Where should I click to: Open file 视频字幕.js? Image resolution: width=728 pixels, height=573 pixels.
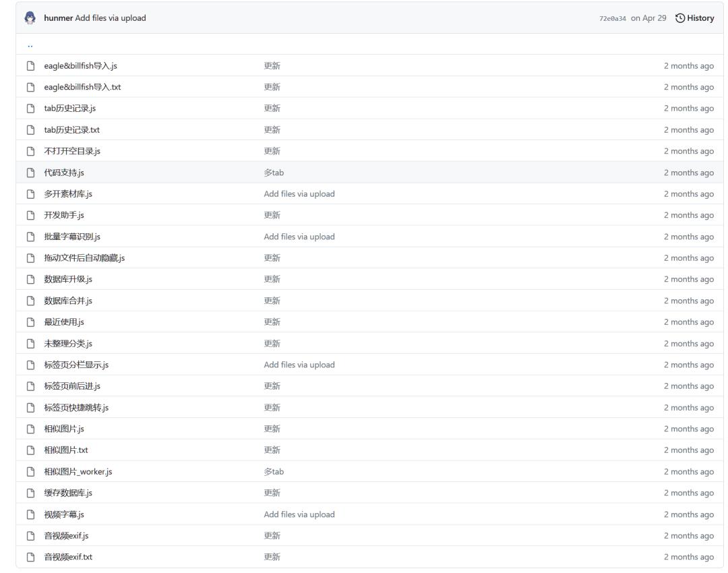coord(64,514)
